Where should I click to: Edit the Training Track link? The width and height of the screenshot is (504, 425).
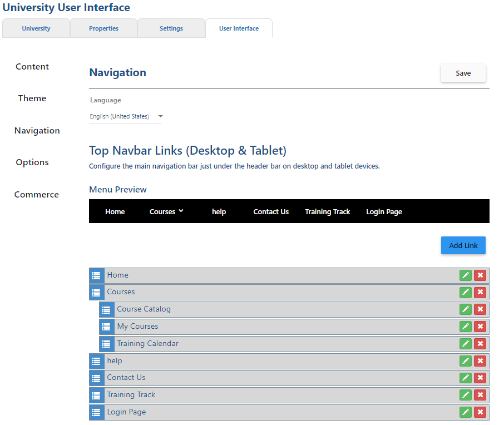(465, 395)
